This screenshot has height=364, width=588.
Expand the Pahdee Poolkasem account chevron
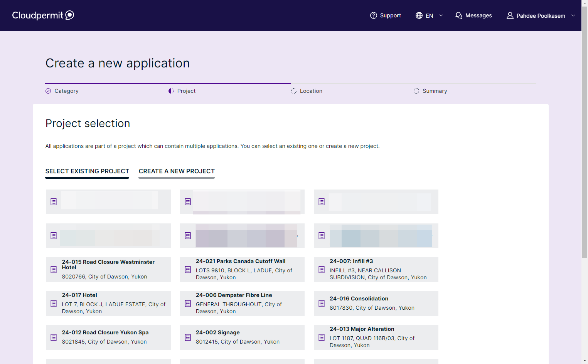tap(573, 15)
